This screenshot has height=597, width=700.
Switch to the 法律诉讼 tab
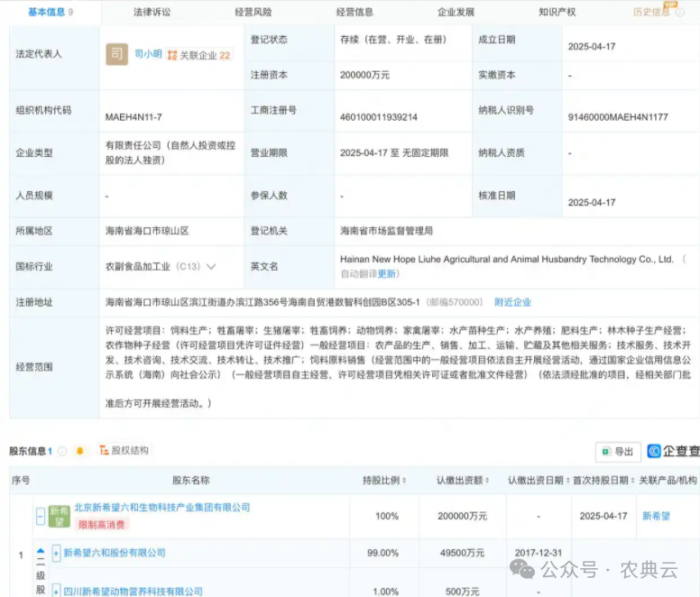point(152,12)
